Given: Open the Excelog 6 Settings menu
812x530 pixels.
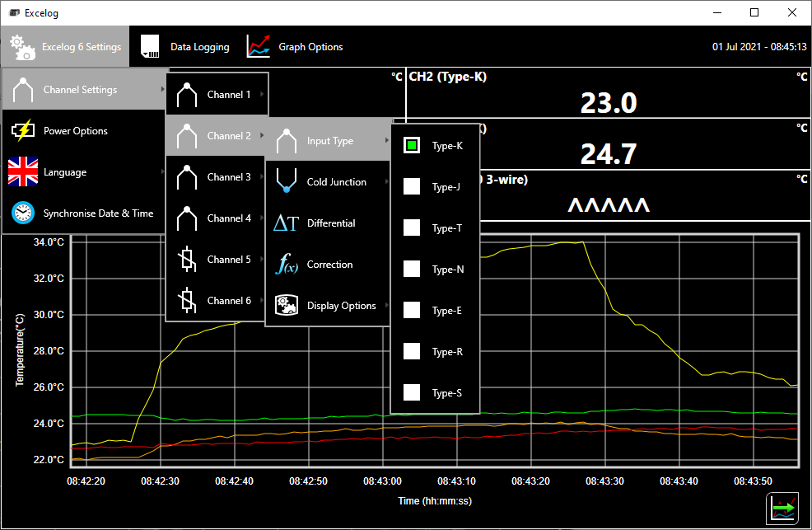Looking at the screenshot, I should point(65,47).
